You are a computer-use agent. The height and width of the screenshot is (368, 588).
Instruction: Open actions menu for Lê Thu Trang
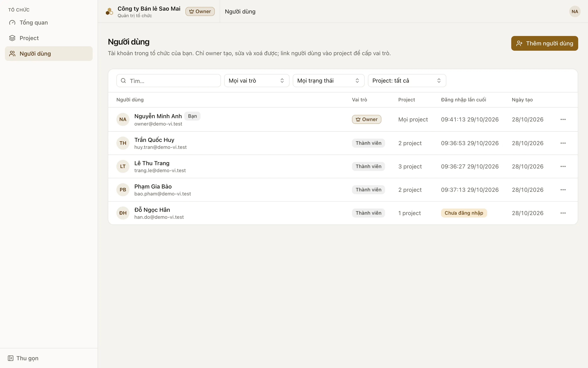[563, 166]
